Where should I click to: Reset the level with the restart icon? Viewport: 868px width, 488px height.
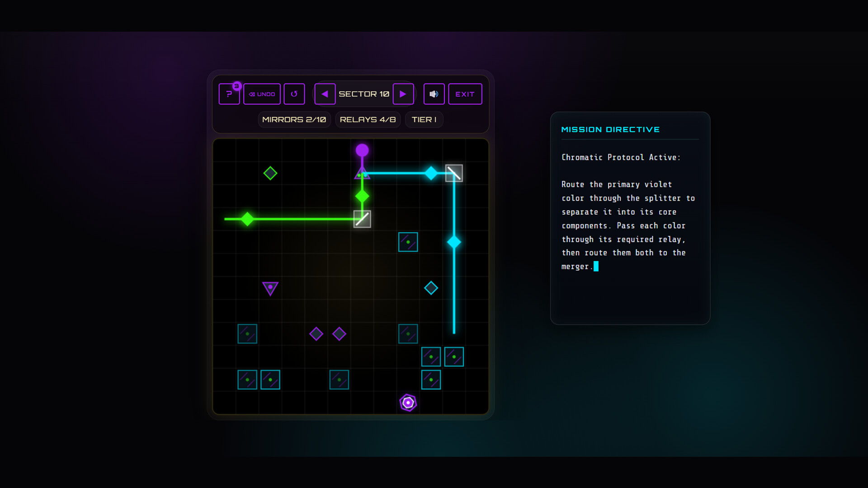coord(294,94)
